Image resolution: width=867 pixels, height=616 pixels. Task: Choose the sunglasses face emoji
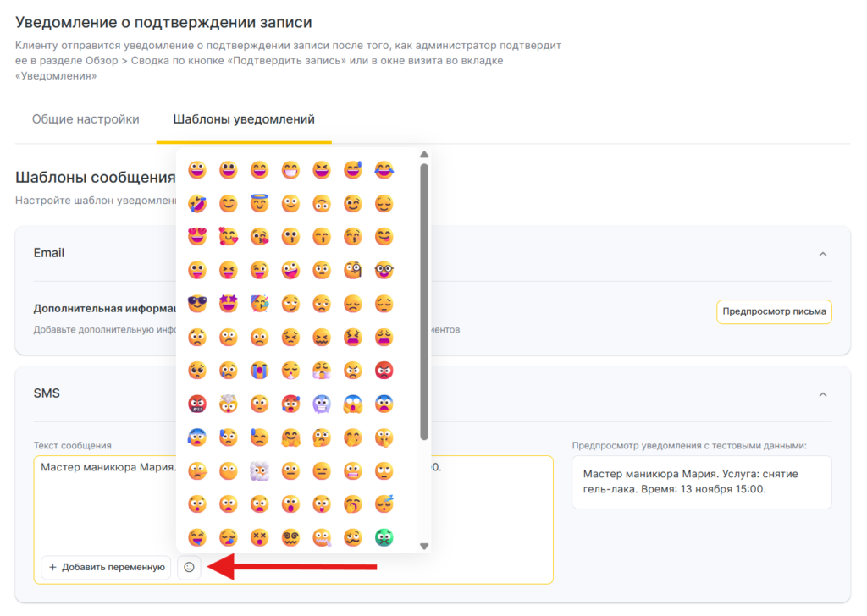(196, 305)
